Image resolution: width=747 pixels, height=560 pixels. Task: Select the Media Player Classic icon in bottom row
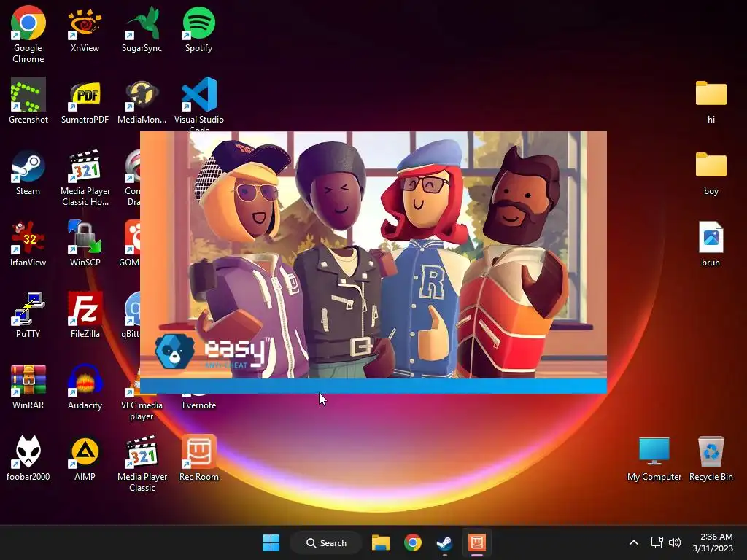click(x=142, y=463)
